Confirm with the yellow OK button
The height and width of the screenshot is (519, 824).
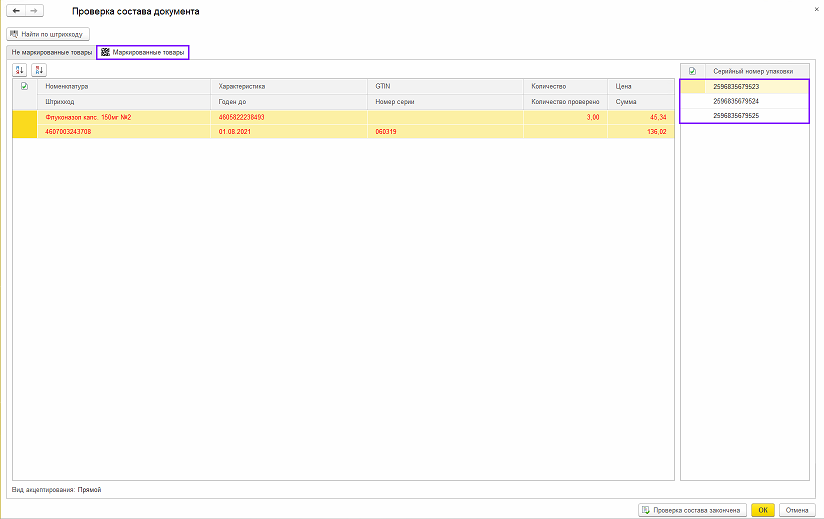coord(762,509)
